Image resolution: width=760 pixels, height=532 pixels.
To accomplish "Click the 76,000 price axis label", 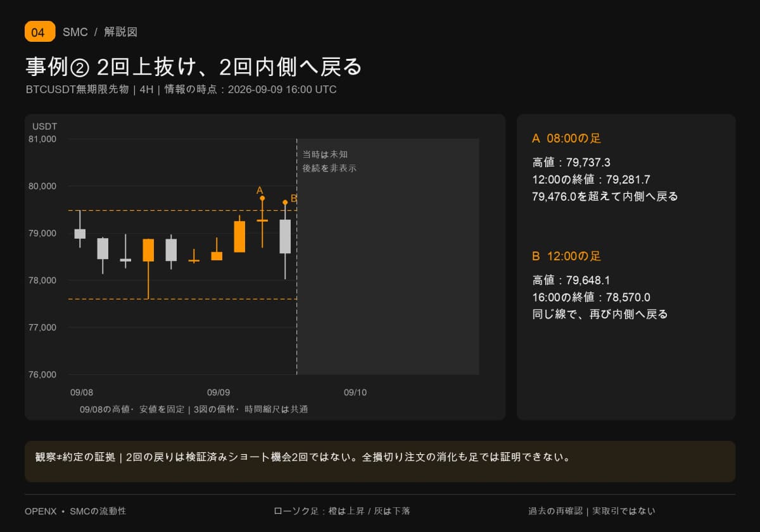I will coord(43,374).
